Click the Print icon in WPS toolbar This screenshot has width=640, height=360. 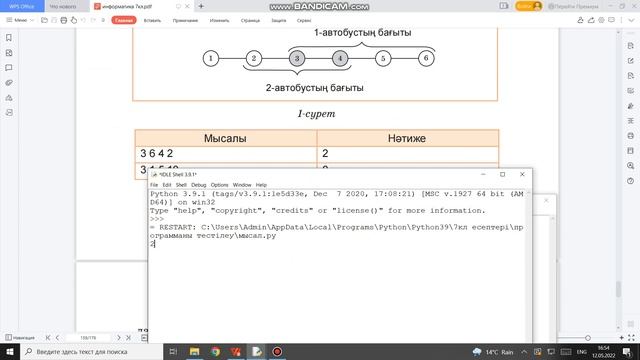pyautogui.click(x=64, y=20)
